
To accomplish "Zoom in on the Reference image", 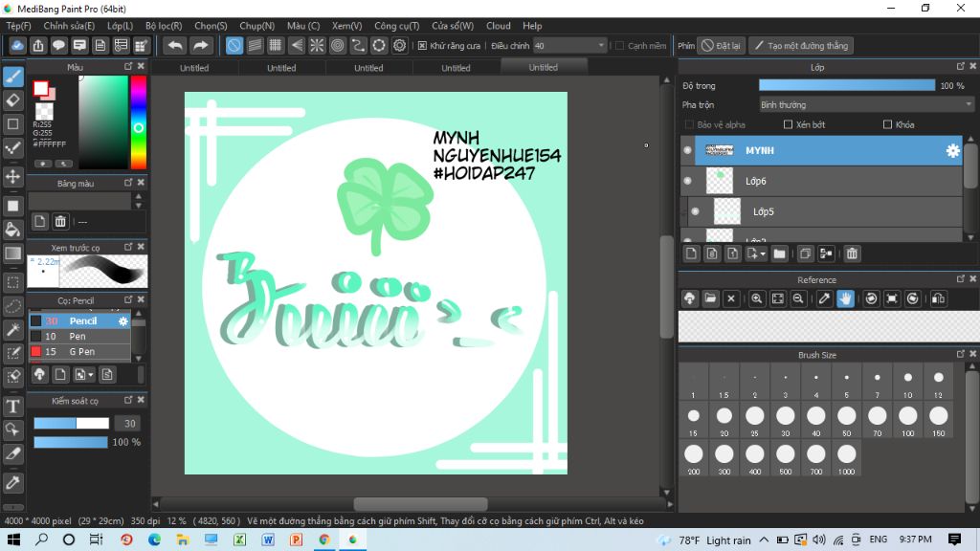I will (x=757, y=298).
